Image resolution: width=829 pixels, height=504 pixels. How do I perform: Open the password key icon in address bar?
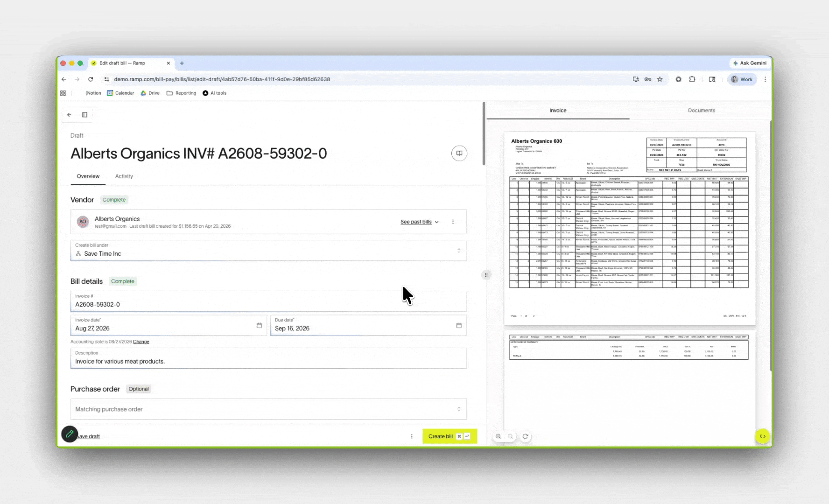tap(648, 79)
